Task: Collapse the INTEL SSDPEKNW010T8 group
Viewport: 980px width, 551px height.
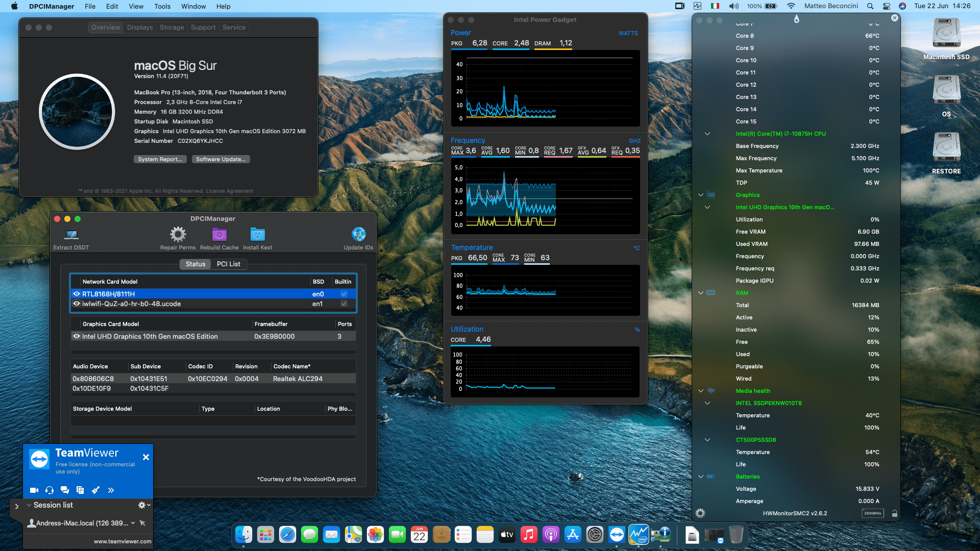Action: 707,403
